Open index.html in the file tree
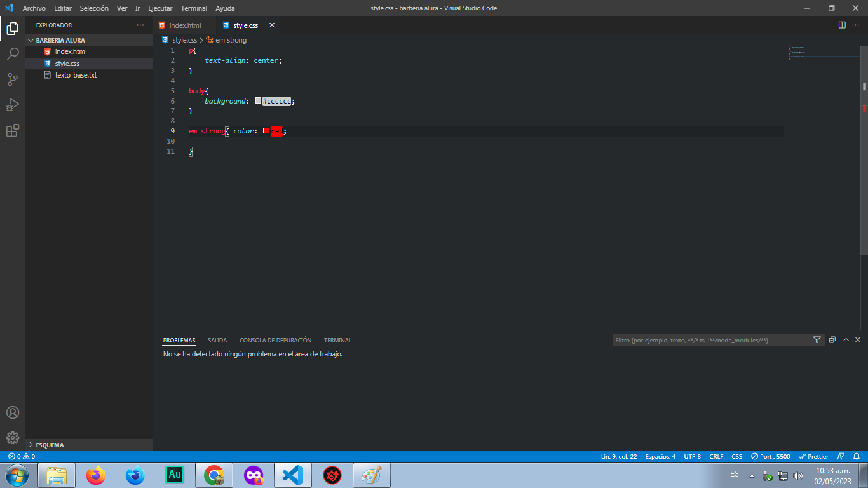The height and width of the screenshot is (488, 868). 89,51
